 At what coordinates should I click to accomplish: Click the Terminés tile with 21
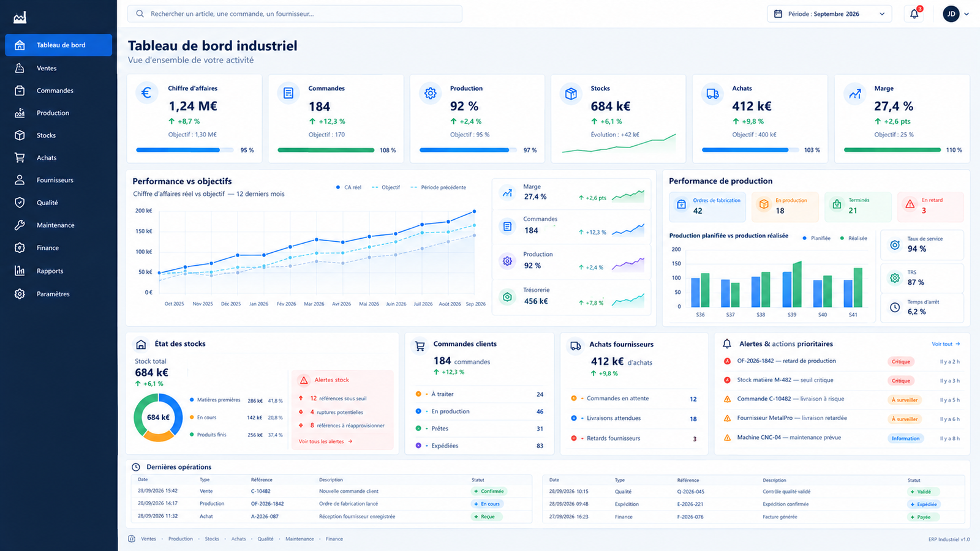(x=858, y=206)
